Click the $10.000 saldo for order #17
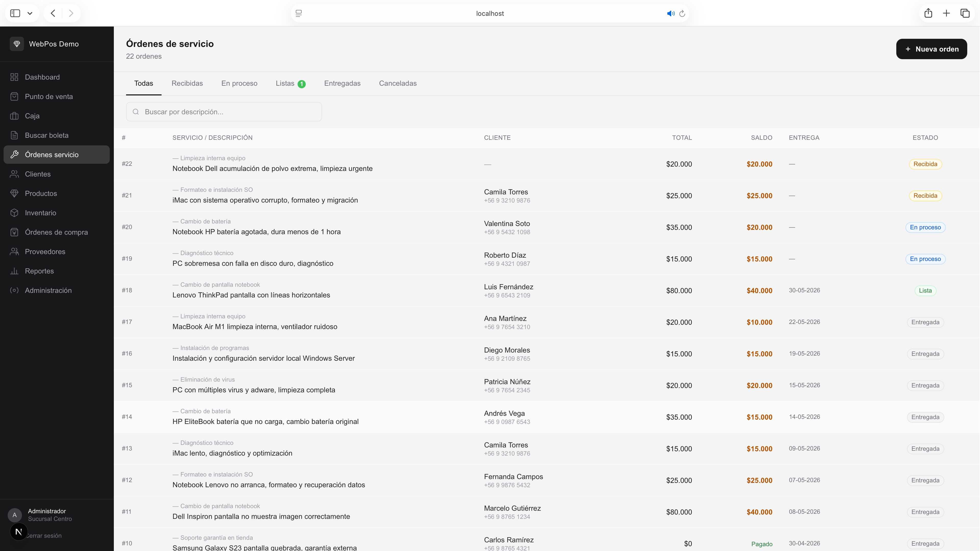The height and width of the screenshot is (551, 980). click(759, 322)
